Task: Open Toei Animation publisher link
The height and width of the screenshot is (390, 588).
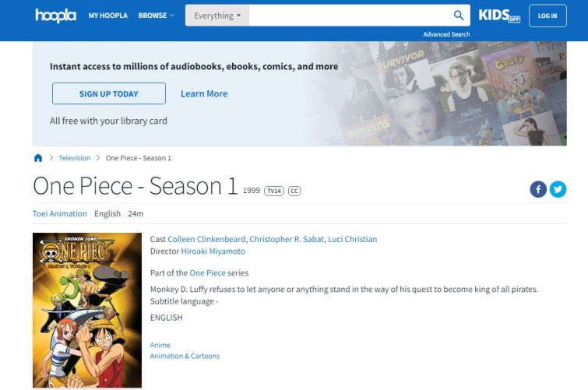Action: pyautogui.click(x=60, y=213)
